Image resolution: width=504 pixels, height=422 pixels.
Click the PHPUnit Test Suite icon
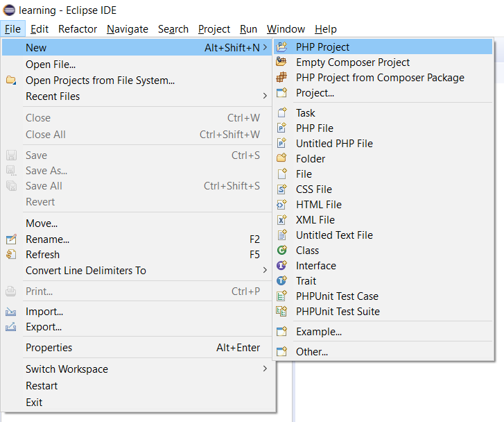281,311
